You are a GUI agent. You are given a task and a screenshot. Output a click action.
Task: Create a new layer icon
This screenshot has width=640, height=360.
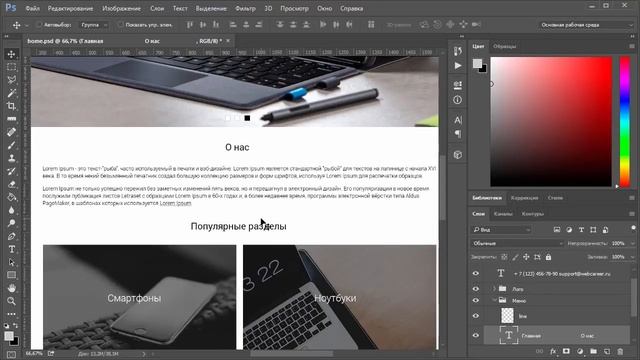click(607, 351)
